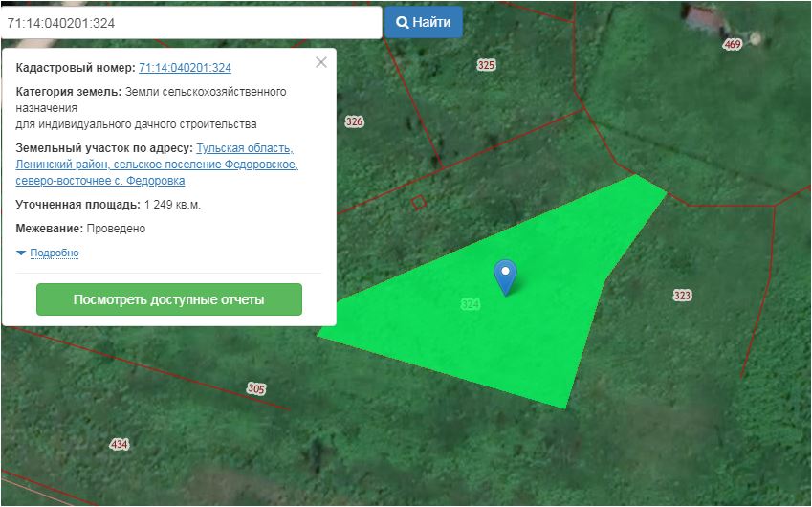This screenshot has width=812, height=507.
Task: Select parcel label 326 on map
Action: click(354, 122)
